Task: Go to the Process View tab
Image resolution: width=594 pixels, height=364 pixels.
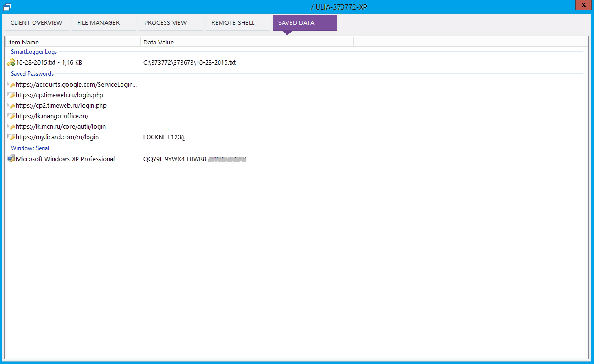Action: (x=171, y=23)
